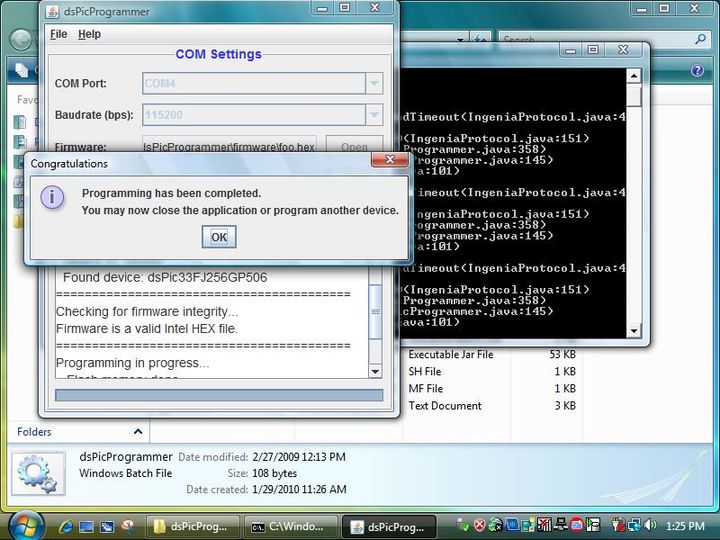The height and width of the screenshot is (540, 720).
Task: Expand the COM Port dropdown
Action: click(x=374, y=84)
